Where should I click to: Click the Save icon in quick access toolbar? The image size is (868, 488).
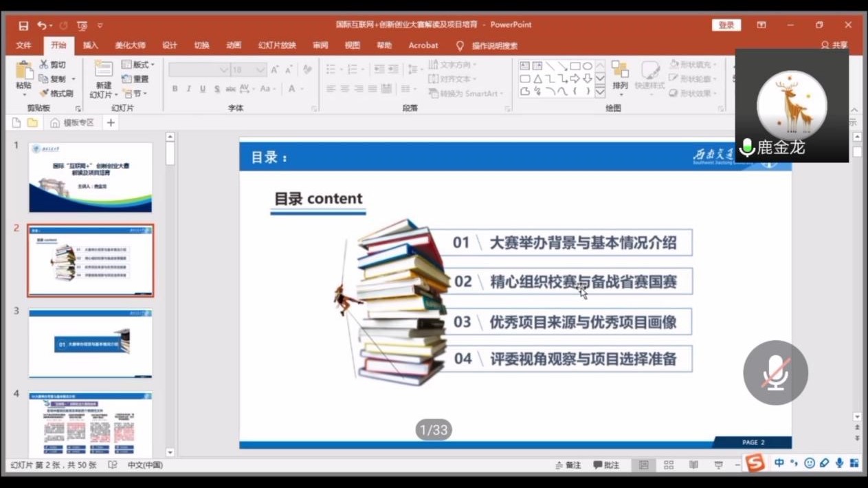tap(23, 25)
